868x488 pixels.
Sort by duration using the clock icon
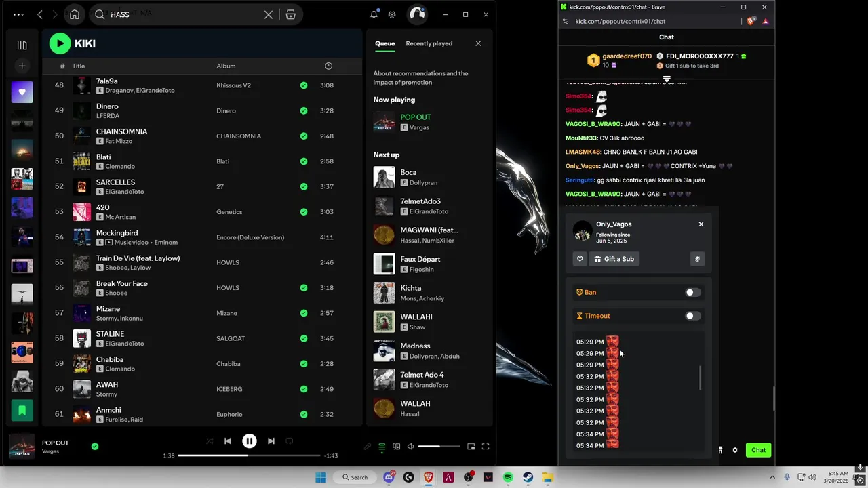click(329, 66)
